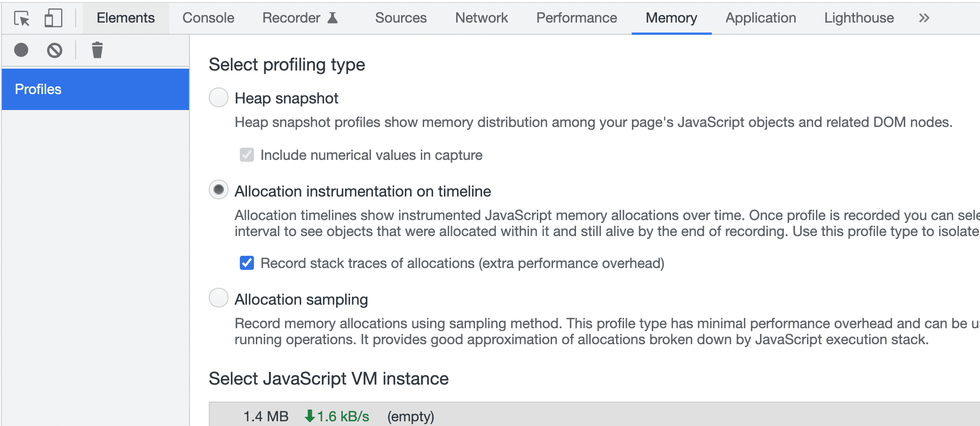
Task: Open the Performance panel tab
Action: [x=576, y=18]
